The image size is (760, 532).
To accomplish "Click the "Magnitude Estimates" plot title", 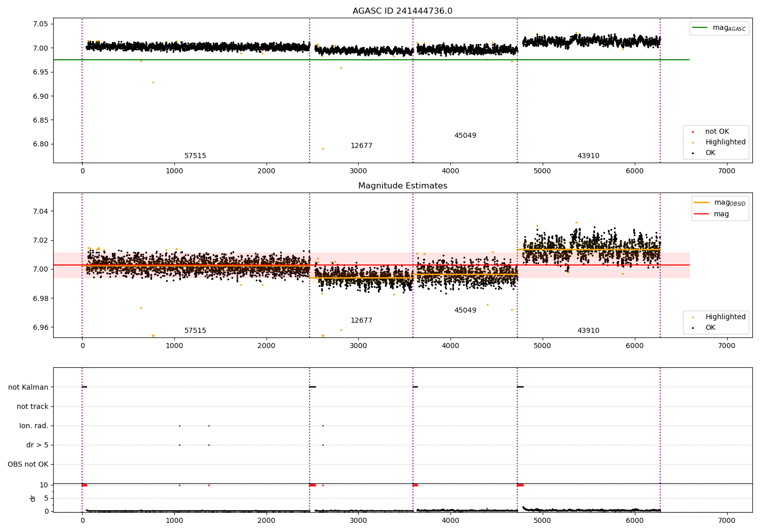I will coord(402,186).
